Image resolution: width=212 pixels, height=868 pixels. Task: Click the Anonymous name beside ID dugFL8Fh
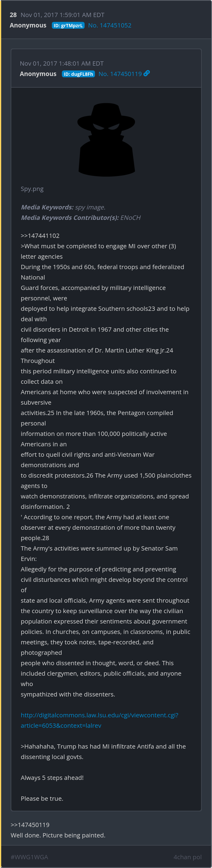coord(38,74)
